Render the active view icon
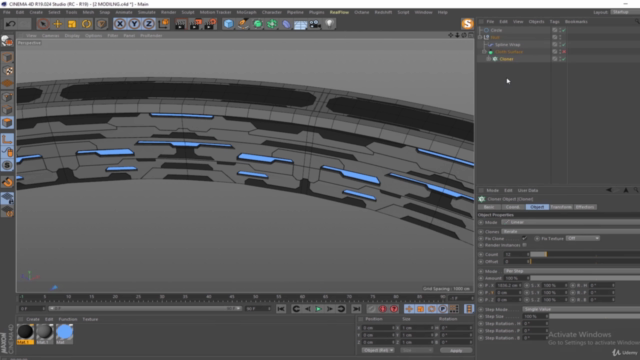Screen dimensions: 640x360 (180, 24)
